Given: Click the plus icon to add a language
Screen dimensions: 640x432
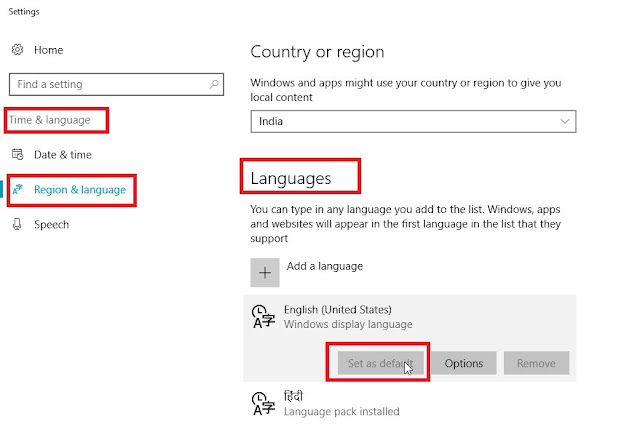Looking at the screenshot, I should [265, 272].
